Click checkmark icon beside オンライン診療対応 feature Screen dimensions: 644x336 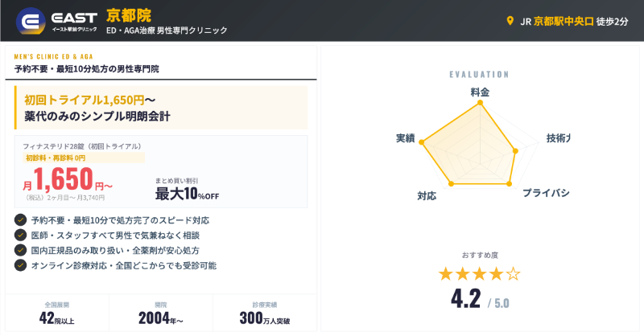click(x=20, y=265)
